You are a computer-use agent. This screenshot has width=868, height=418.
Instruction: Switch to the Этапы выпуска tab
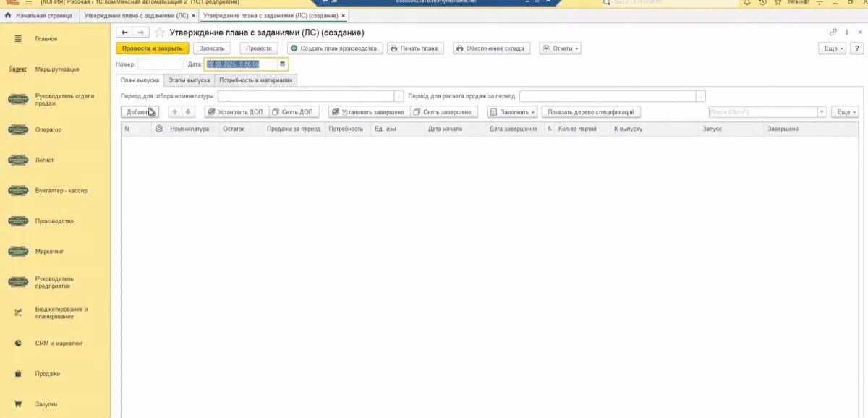189,80
